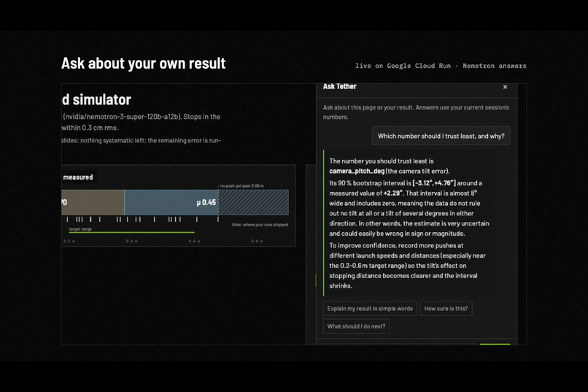This screenshot has height=392, width=588.
Task: Click the nvidia/nemotron-3-super-120b-a12b text
Action: pos(122,117)
